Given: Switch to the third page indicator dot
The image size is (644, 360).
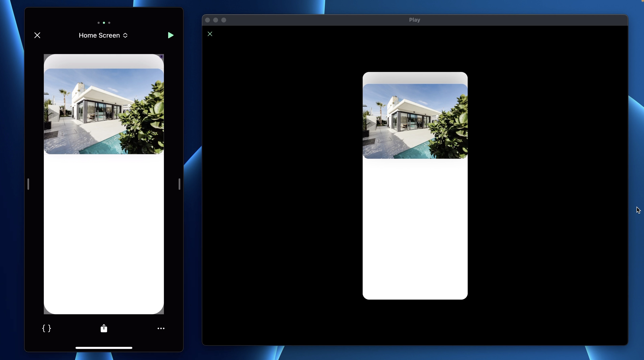Looking at the screenshot, I should [109, 23].
